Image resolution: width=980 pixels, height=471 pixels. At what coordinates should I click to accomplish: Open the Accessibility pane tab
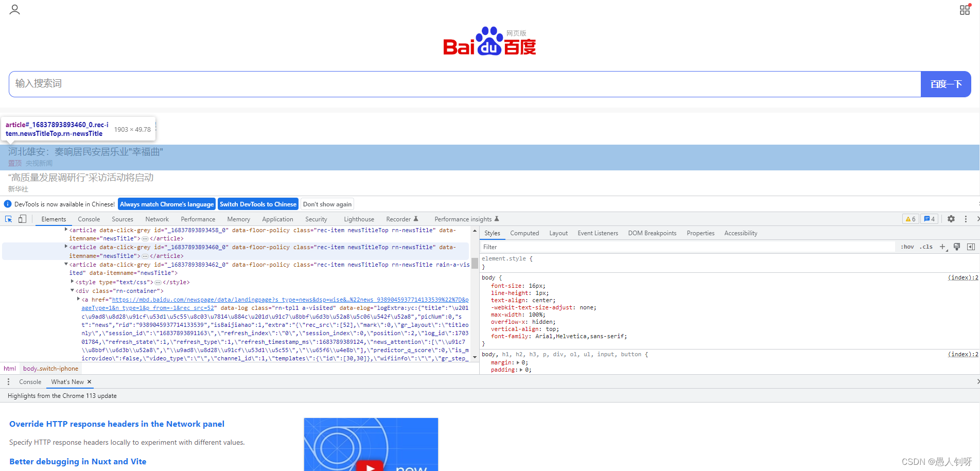[x=741, y=233]
